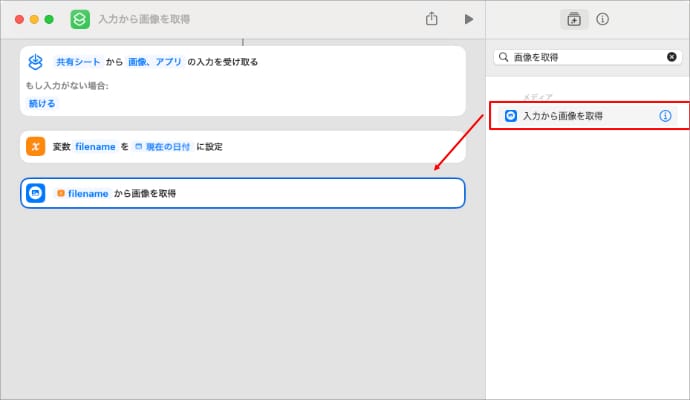Click inside the 画像を取得 search field
This screenshot has width=690, height=400.
click(585, 57)
